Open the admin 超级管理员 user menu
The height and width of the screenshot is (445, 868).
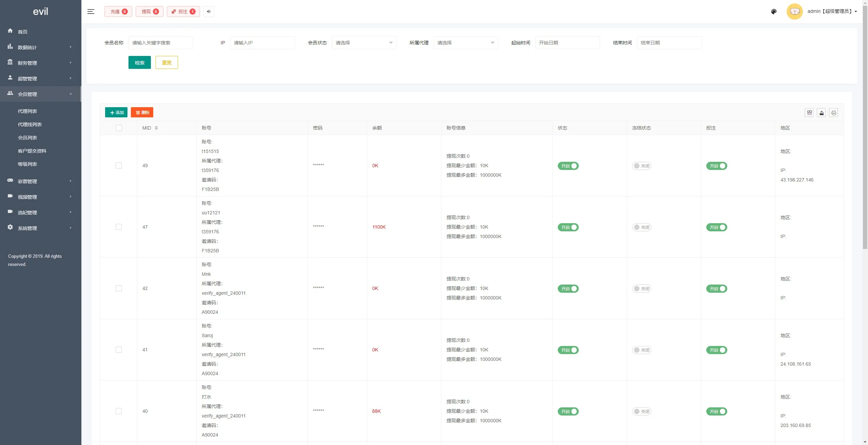832,12
